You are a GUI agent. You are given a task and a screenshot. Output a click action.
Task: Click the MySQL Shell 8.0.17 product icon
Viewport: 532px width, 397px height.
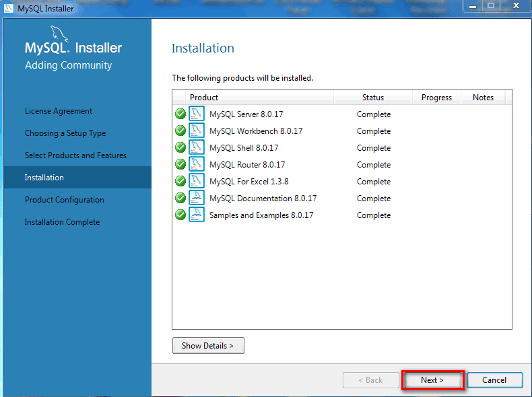coord(197,147)
